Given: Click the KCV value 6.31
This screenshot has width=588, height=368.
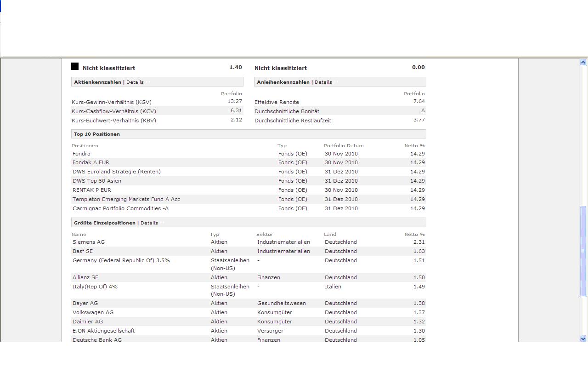Looking at the screenshot, I should pyautogui.click(x=236, y=110).
